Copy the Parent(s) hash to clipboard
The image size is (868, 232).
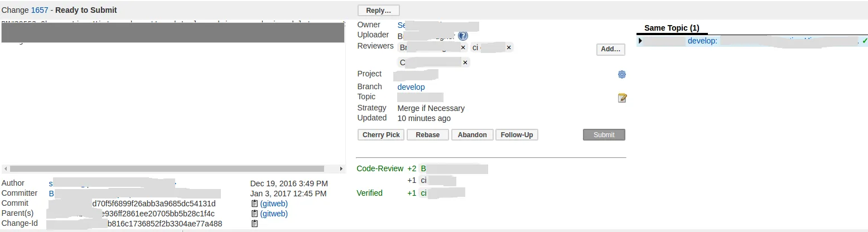point(254,214)
